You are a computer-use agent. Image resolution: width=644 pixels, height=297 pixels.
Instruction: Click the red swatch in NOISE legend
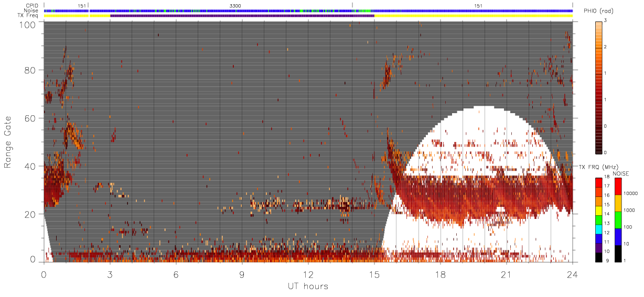618,186
